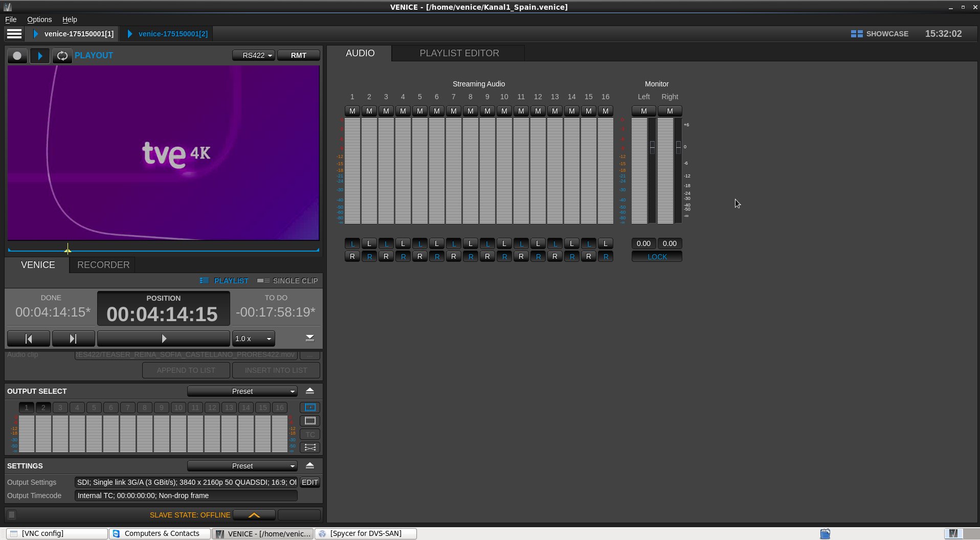
Task: Route channel 15 to Right monitor
Action: click(589, 256)
